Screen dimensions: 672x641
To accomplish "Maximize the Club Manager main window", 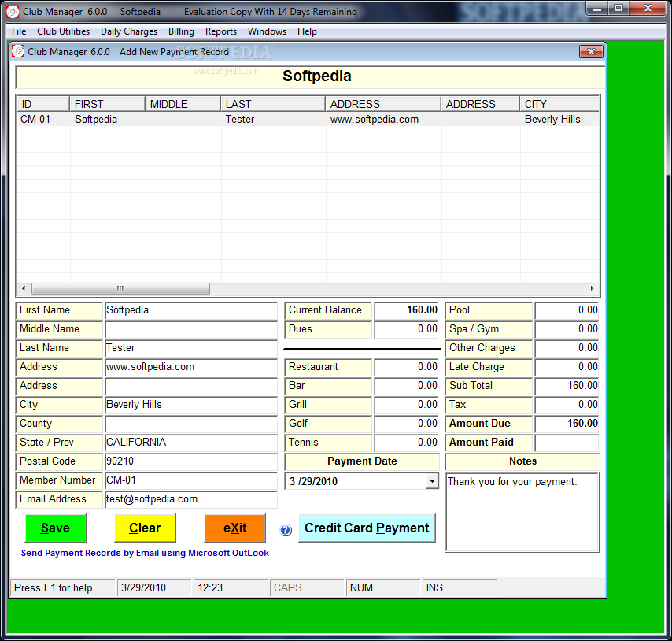I will coord(618,8).
